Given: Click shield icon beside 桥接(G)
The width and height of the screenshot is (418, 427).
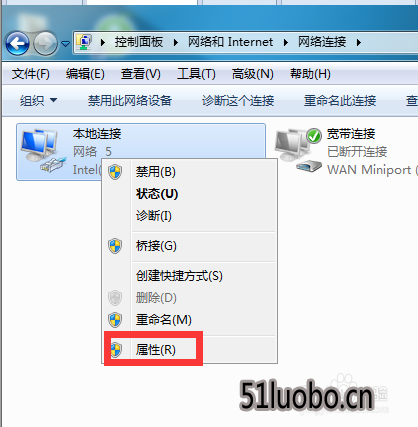Looking at the screenshot, I should point(115,246).
